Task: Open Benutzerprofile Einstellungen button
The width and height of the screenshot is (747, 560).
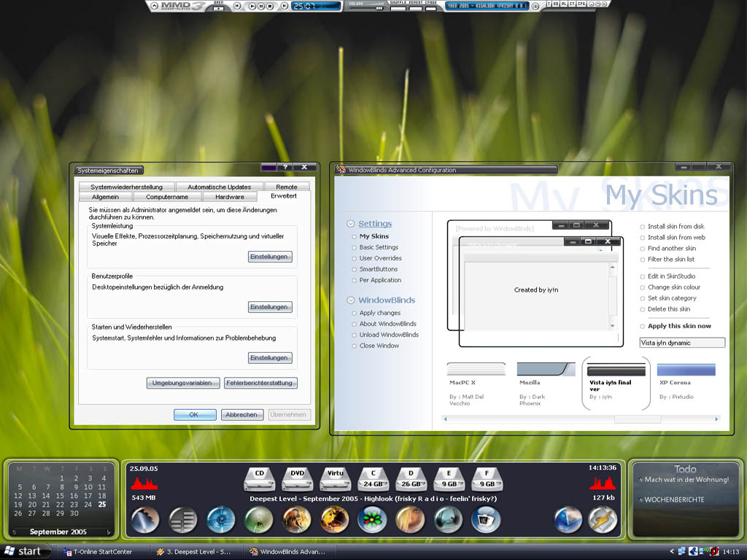Action: pyautogui.click(x=270, y=307)
